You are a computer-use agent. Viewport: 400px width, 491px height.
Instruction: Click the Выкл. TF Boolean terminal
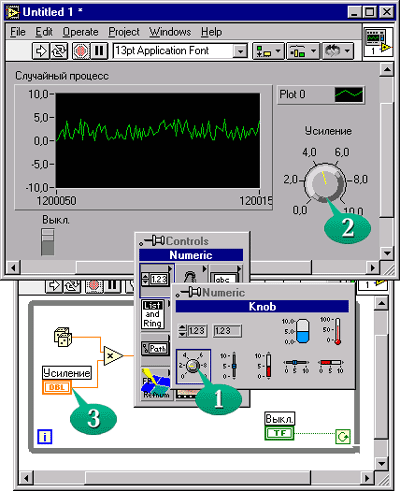(279, 433)
